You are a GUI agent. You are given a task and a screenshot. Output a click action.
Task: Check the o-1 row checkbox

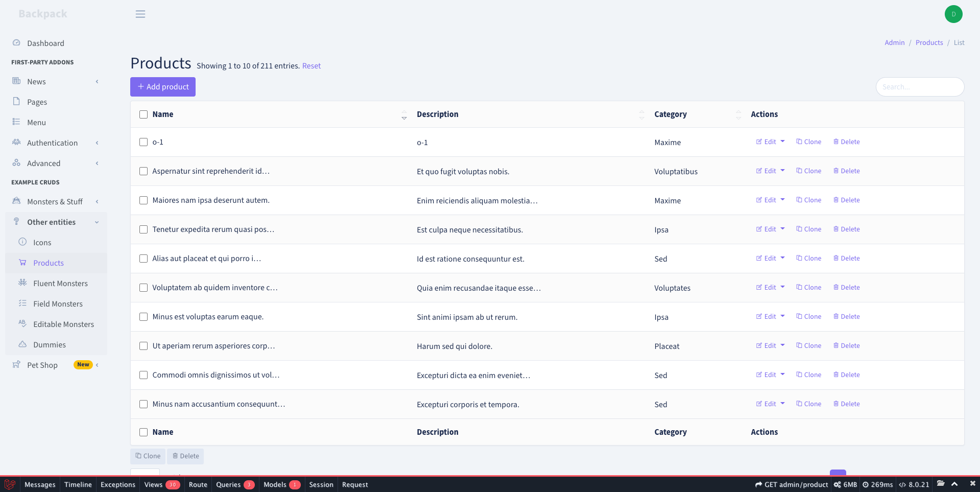[144, 142]
